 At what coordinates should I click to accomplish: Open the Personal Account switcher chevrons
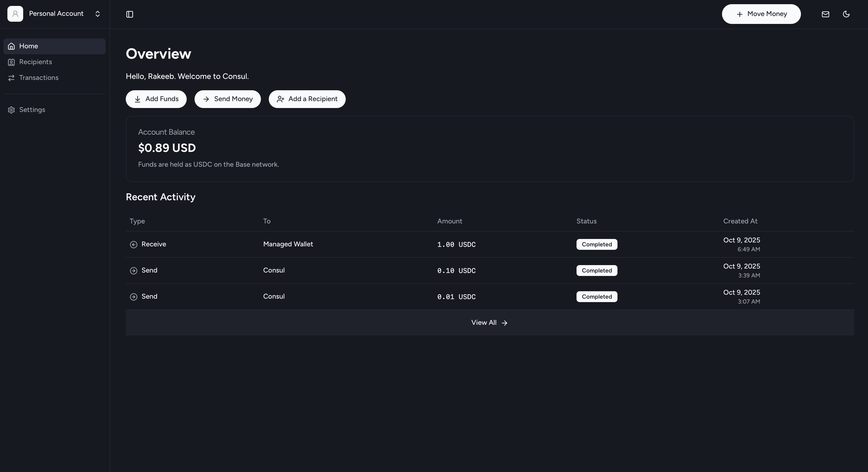[97, 14]
